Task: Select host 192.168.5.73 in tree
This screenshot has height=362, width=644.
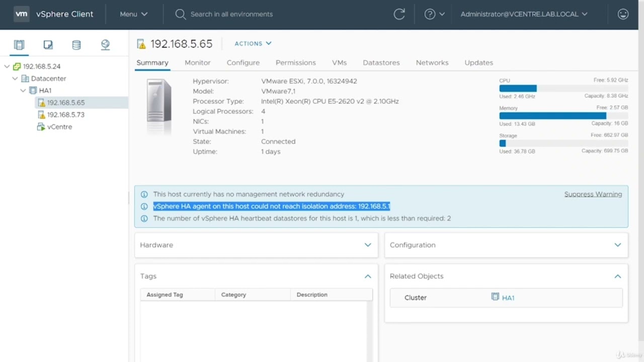Action: tap(66, 115)
